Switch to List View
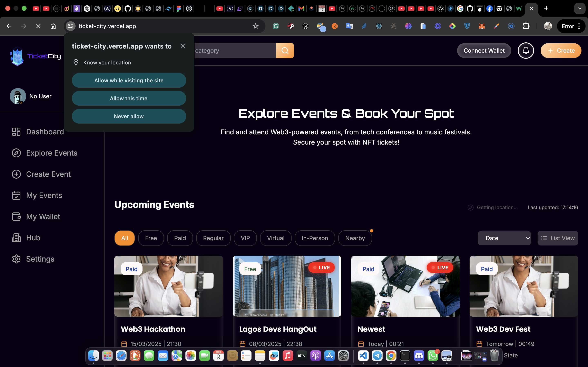Image resolution: width=588 pixels, height=367 pixels. click(558, 238)
